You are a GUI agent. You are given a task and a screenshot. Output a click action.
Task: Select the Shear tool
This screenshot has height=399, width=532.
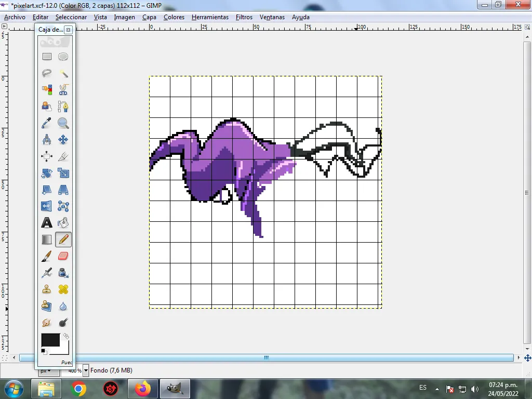tap(47, 189)
